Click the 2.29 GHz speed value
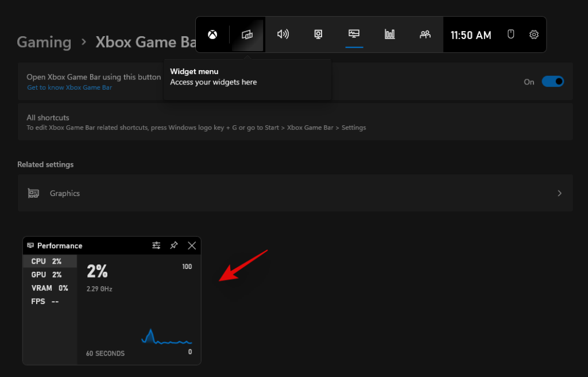The image size is (588, 377). (x=99, y=289)
